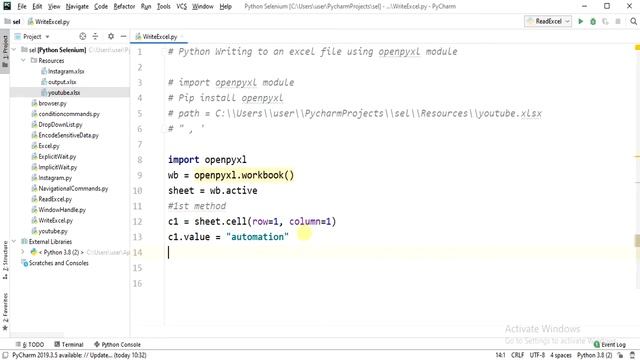Open the File menu

[x=22, y=7]
